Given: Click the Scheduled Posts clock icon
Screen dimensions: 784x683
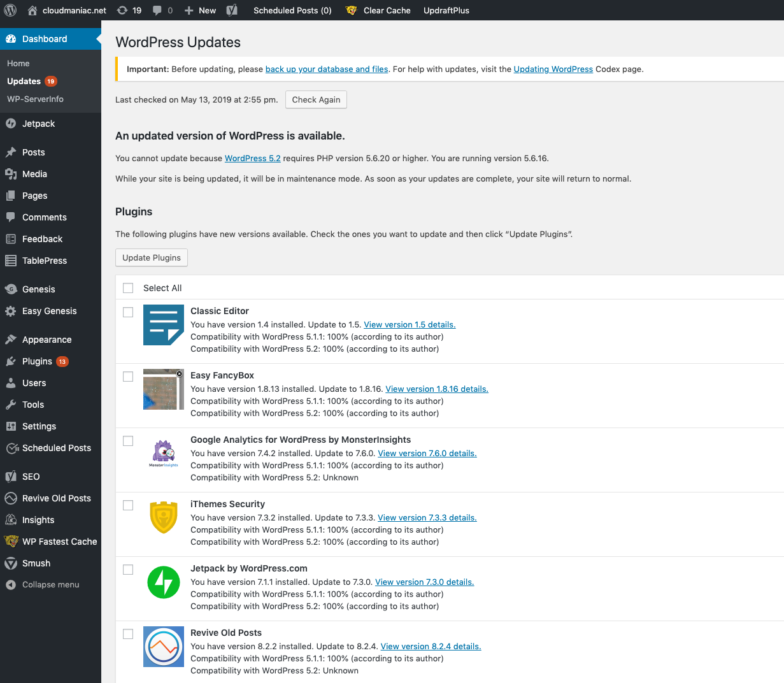Looking at the screenshot, I should 11,448.
